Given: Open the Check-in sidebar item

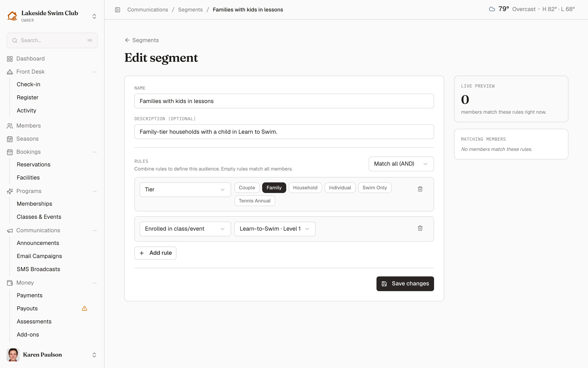Looking at the screenshot, I should click(x=28, y=84).
